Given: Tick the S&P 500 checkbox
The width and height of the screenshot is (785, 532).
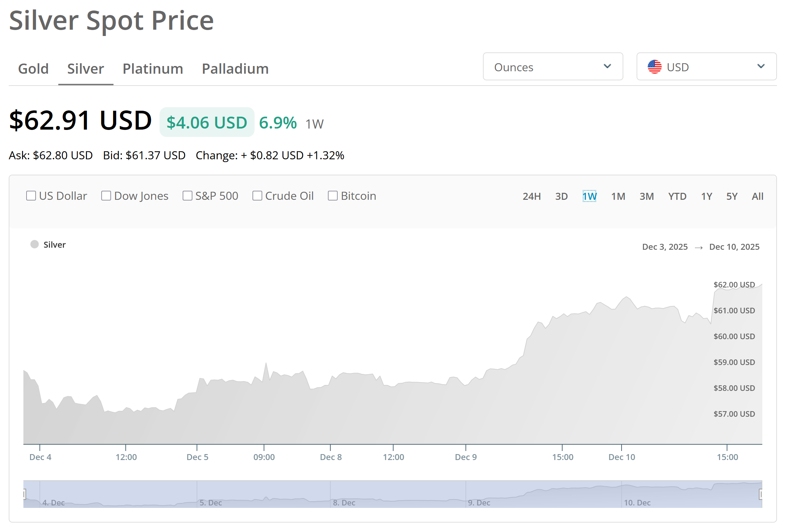Looking at the screenshot, I should click(x=188, y=196).
